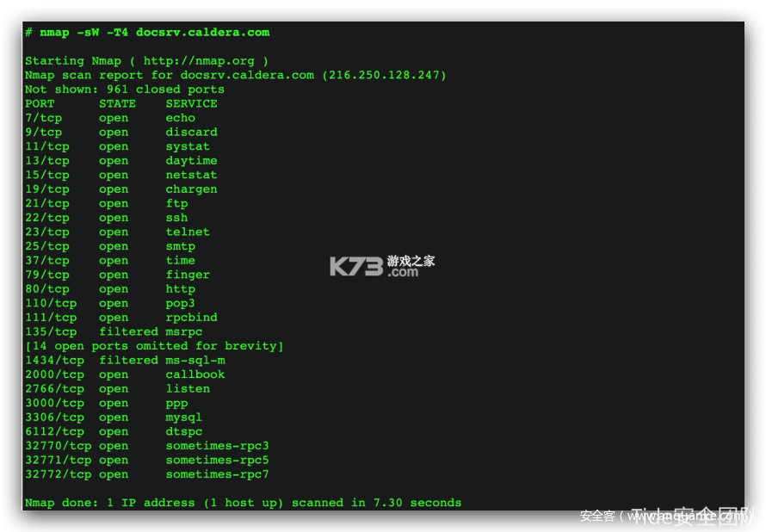Click the '32770/tcp' port entry
The width and height of the screenshot is (766, 532).
click(x=59, y=446)
